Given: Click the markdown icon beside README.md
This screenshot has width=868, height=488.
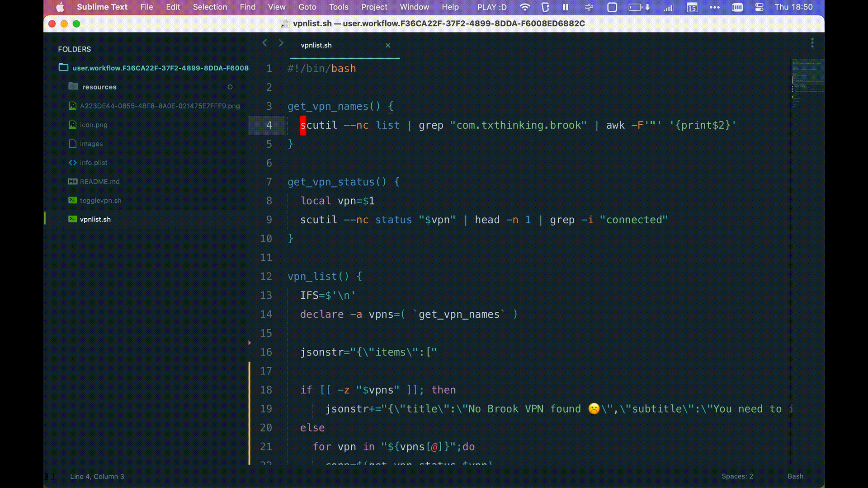Looking at the screenshot, I should [x=72, y=182].
